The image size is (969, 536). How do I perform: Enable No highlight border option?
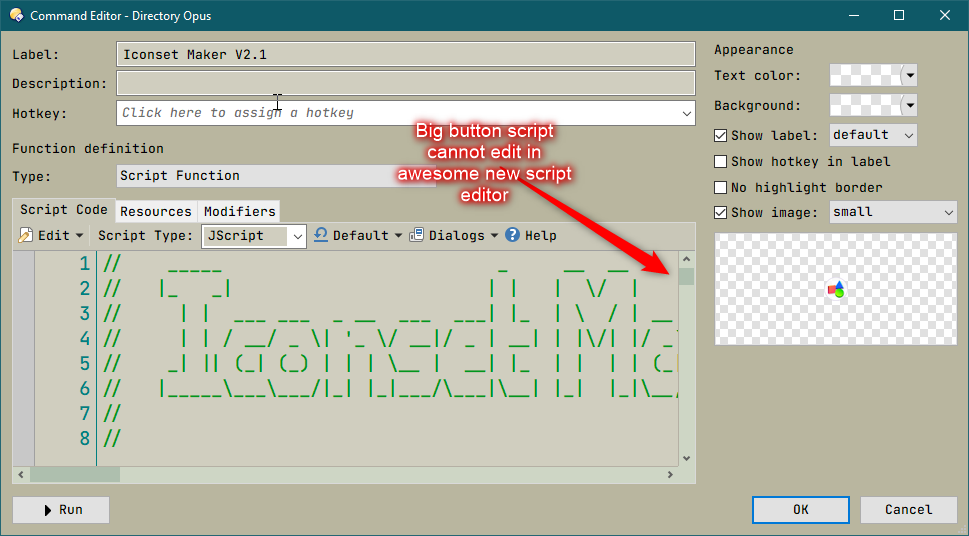(x=721, y=187)
